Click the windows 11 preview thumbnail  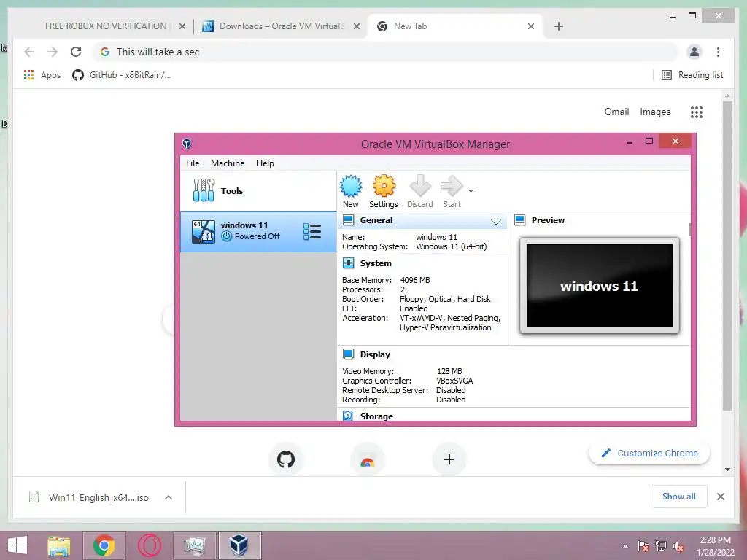click(600, 286)
